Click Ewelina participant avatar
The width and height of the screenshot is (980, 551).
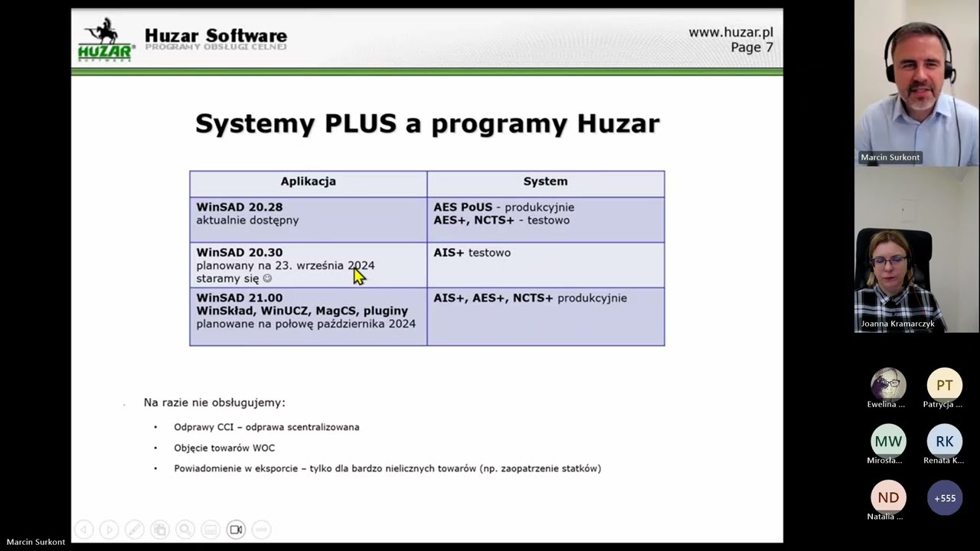[x=888, y=385]
